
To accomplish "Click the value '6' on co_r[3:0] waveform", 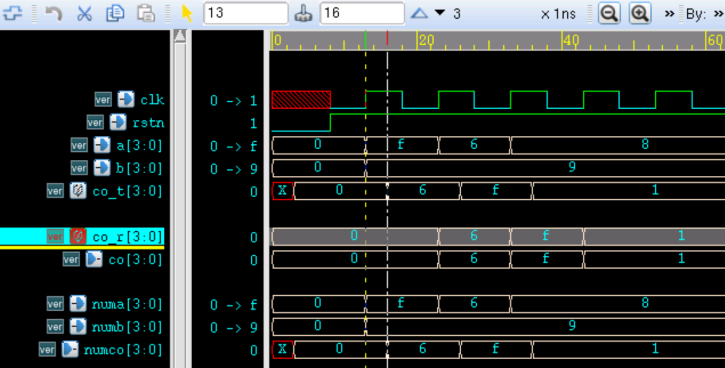I will [x=474, y=236].
